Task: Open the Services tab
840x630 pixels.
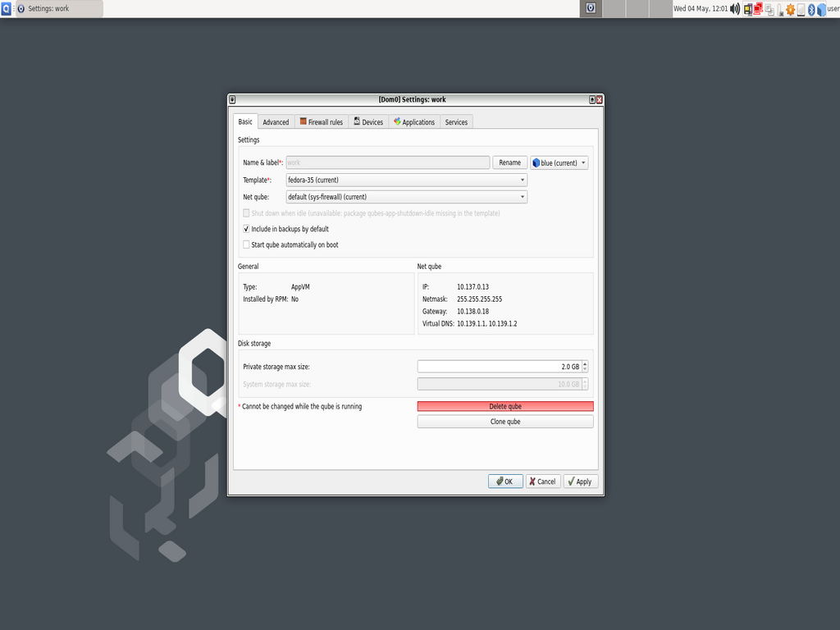Action: click(x=456, y=122)
